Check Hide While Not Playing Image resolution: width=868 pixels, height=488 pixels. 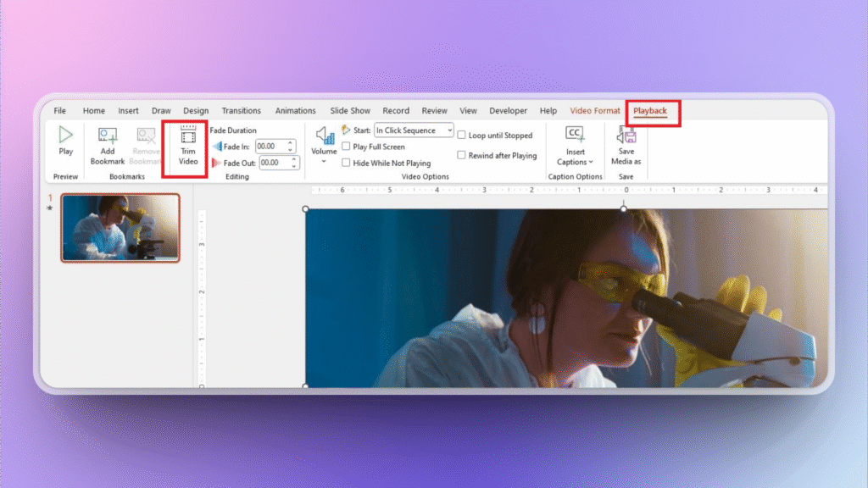coord(347,163)
